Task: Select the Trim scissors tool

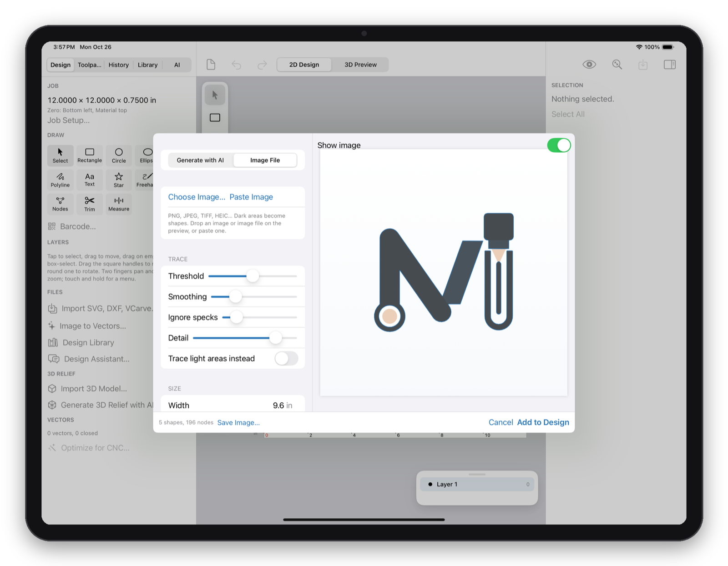Action: click(90, 204)
